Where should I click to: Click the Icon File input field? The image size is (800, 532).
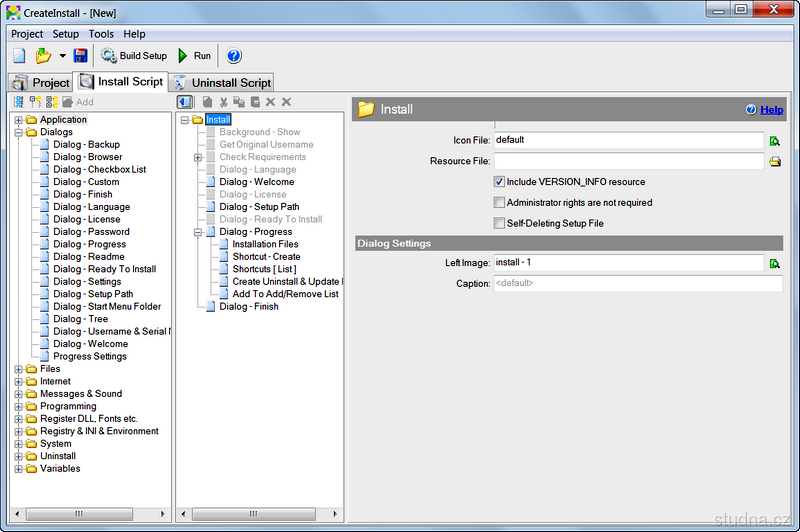(x=629, y=140)
